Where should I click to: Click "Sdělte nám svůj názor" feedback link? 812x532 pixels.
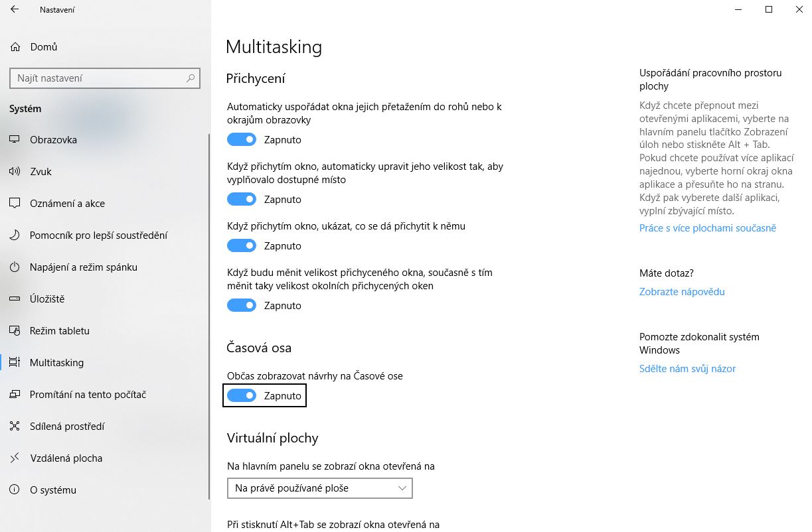pyautogui.click(x=687, y=369)
